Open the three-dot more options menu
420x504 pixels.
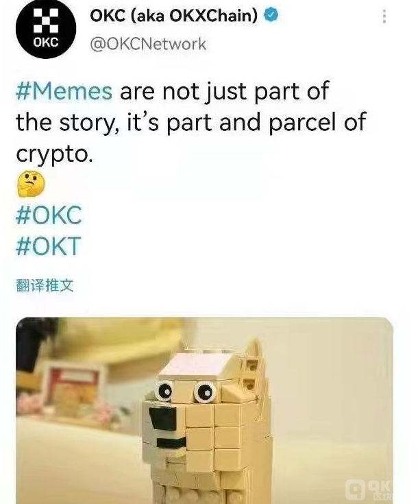(x=384, y=16)
